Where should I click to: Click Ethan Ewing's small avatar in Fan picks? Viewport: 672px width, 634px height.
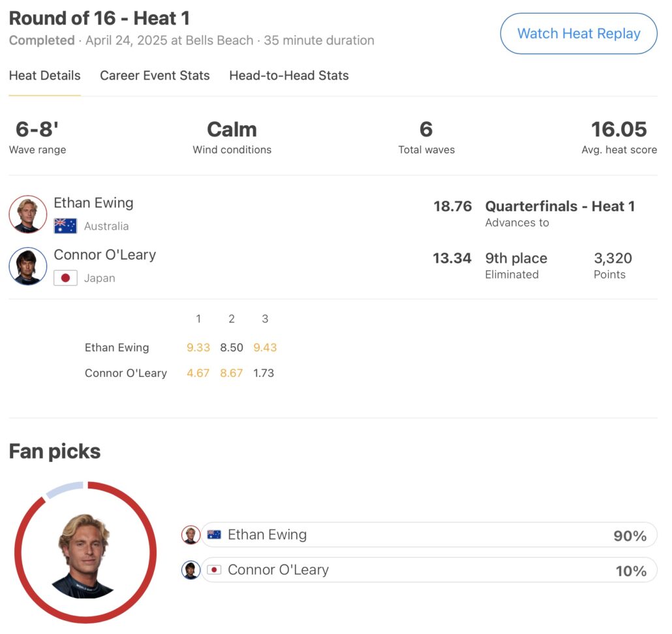(191, 535)
